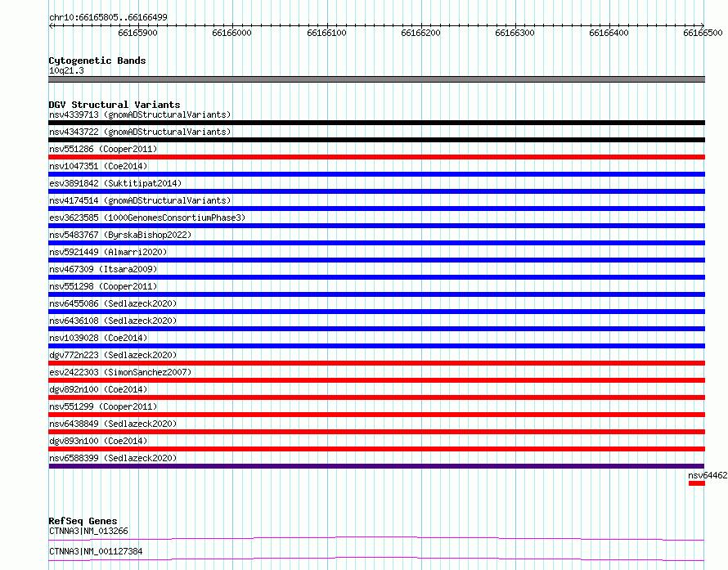This screenshot has height=570, width=728.
Task: Open variant label nsv4174514 (gnomADStructuralVariants)
Action: coord(140,200)
